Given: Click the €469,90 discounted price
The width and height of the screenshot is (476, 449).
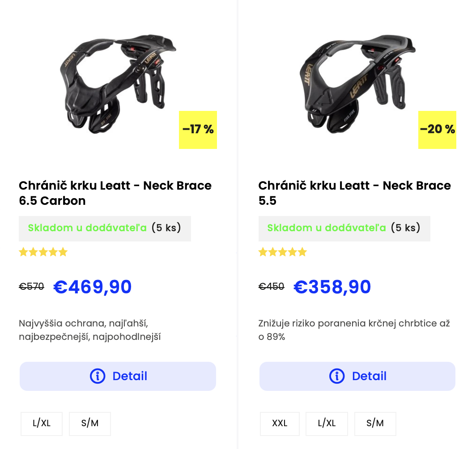Looking at the screenshot, I should [93, 287].
